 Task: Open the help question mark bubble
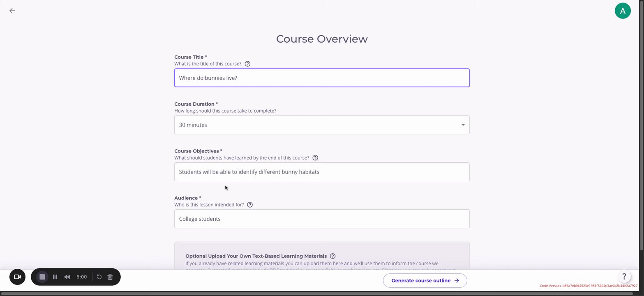point(624,276)
